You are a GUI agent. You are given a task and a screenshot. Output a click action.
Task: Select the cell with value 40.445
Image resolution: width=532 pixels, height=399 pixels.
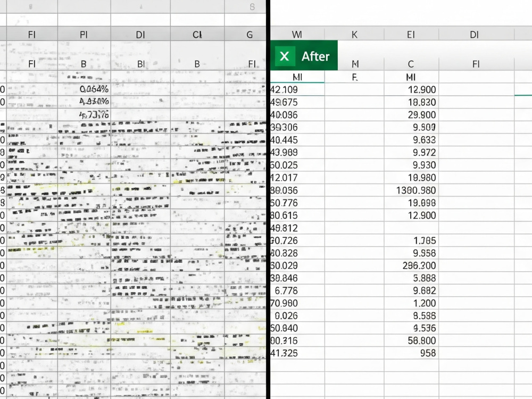297,140
